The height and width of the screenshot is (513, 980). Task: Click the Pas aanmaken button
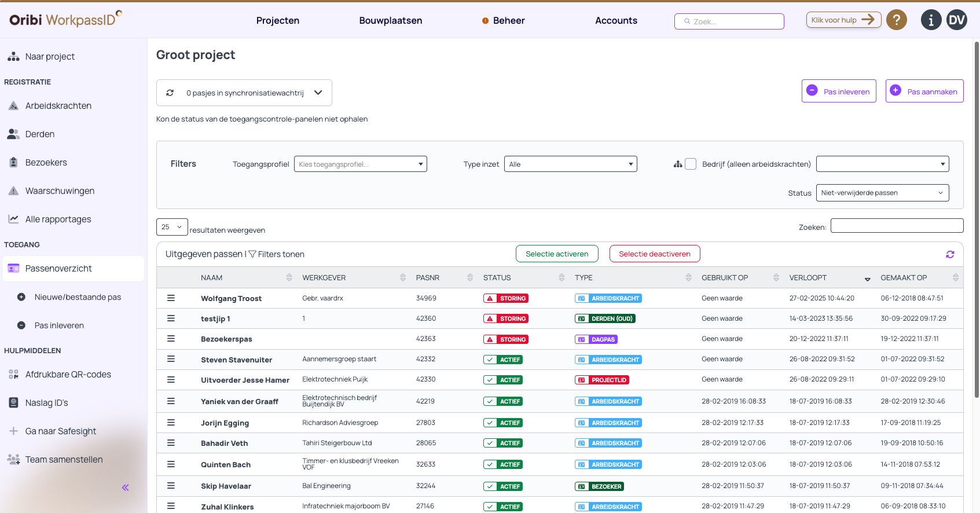pyautogui.click(x=924, y=91)
